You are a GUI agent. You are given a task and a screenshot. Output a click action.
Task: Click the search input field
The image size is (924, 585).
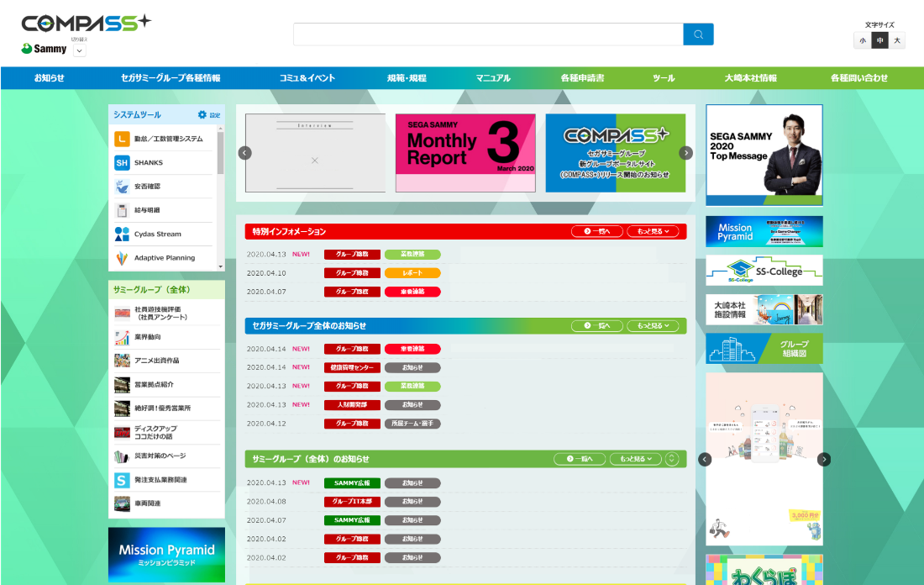point(489,34)
